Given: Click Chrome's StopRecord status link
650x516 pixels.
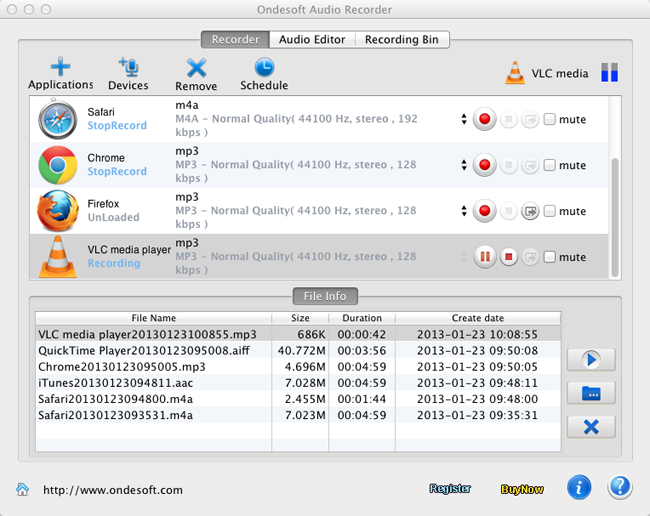Looking at the screenshot, I should pyautogui.click(x=117, y=172).
